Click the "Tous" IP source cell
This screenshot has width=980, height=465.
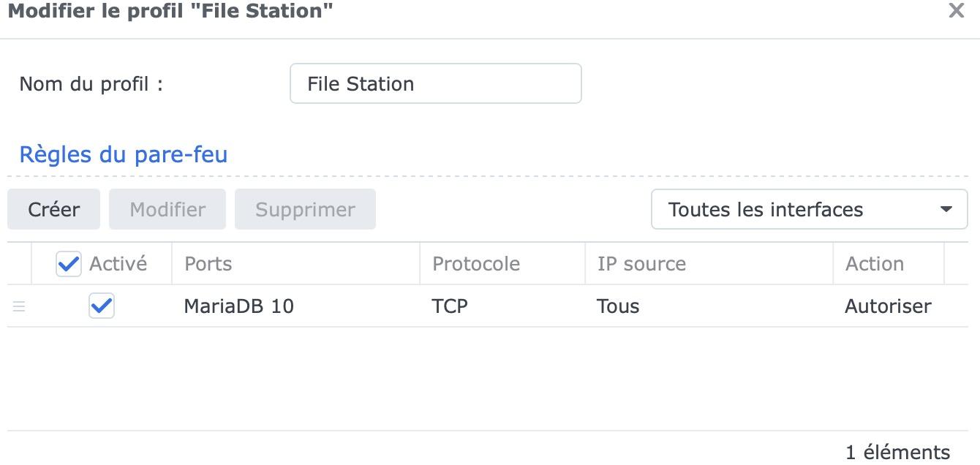point(618,306)
